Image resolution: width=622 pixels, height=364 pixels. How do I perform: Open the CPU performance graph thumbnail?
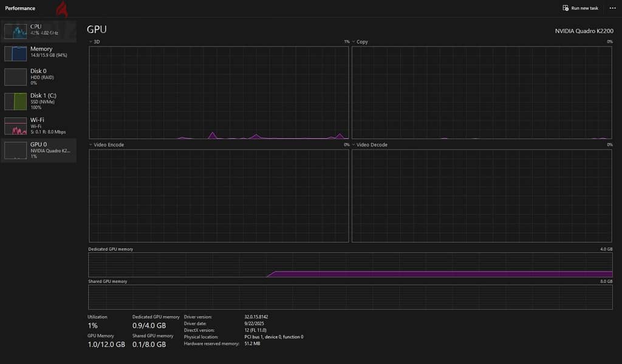(15, 31)
